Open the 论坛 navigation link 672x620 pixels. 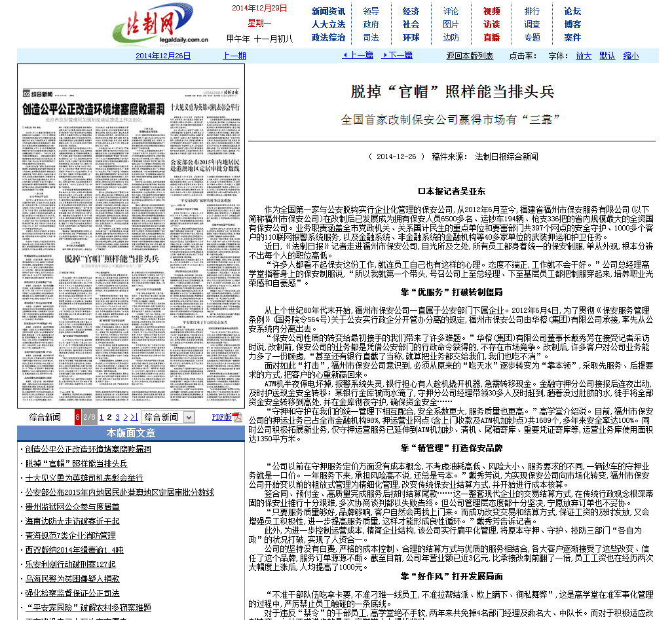[572, 12]
